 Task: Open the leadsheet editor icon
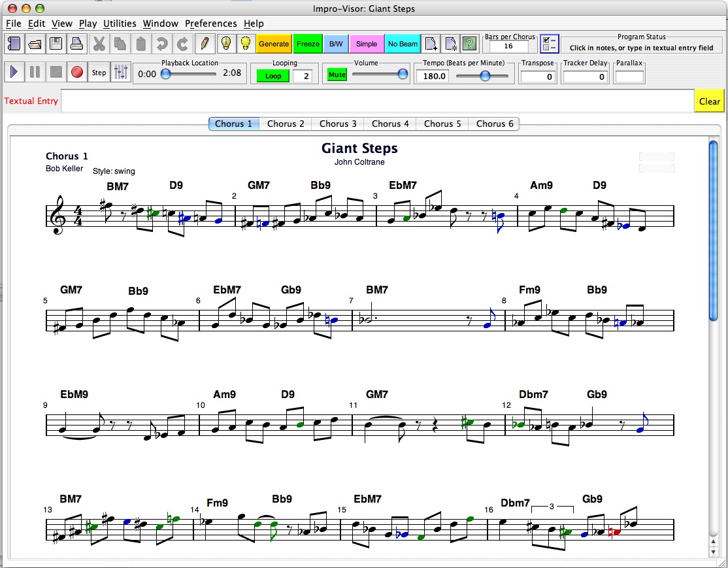pos(14,44)
